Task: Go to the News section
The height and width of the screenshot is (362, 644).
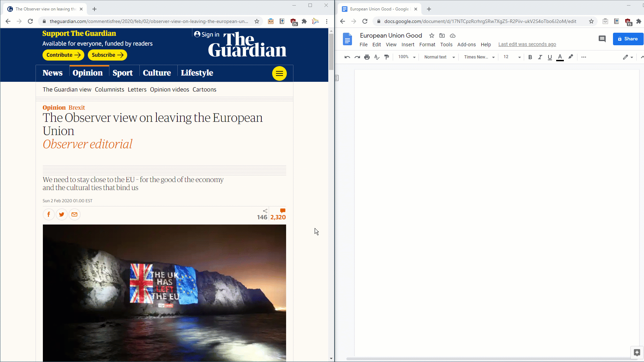Action: pos(53,73)
